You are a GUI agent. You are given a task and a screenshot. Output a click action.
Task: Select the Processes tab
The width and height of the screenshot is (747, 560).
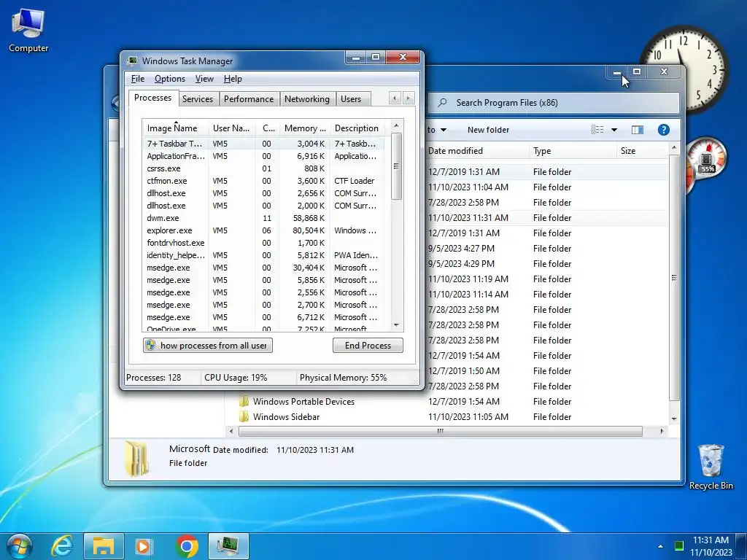click(153, 98)
